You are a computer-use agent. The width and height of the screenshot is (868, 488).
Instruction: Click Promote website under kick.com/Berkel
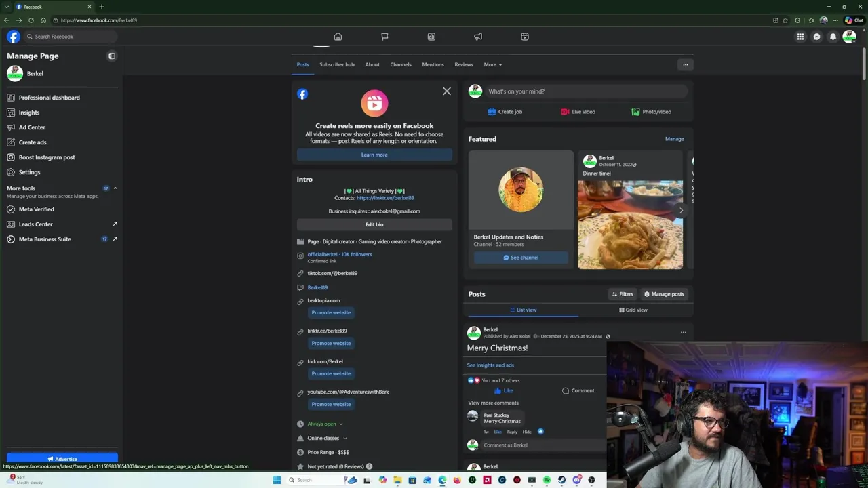click(x=331, y=373)
